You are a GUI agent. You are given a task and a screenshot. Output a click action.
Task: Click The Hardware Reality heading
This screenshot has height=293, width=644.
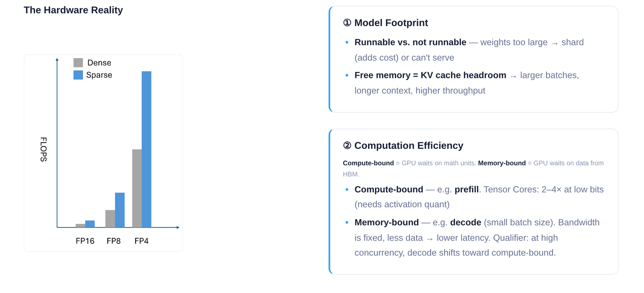[x=73, y=10]
